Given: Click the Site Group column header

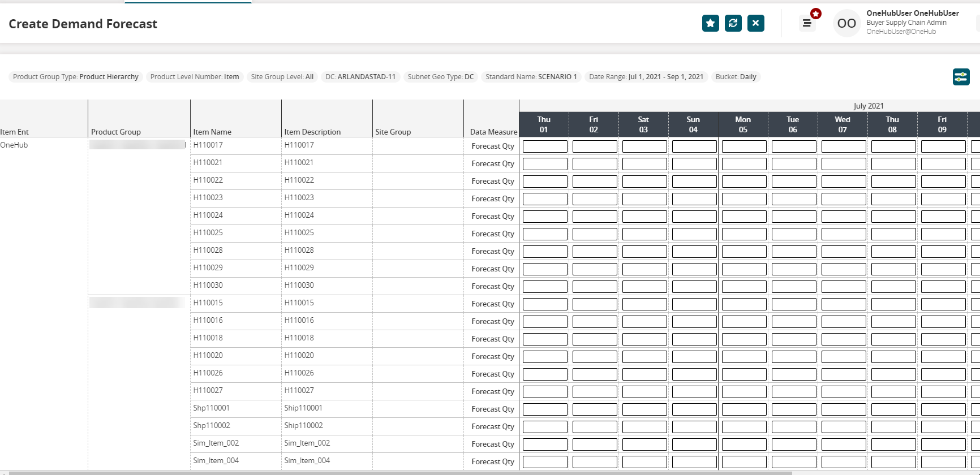Looking at the screenshot, I should click(x=393, y=132).
